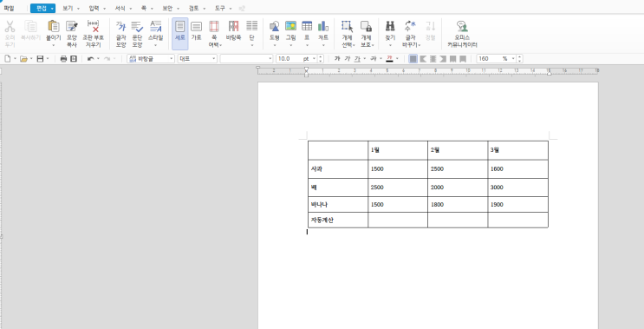
Task: Toggle strikethrough (취소선) formatting
Action: click(374, 59)
